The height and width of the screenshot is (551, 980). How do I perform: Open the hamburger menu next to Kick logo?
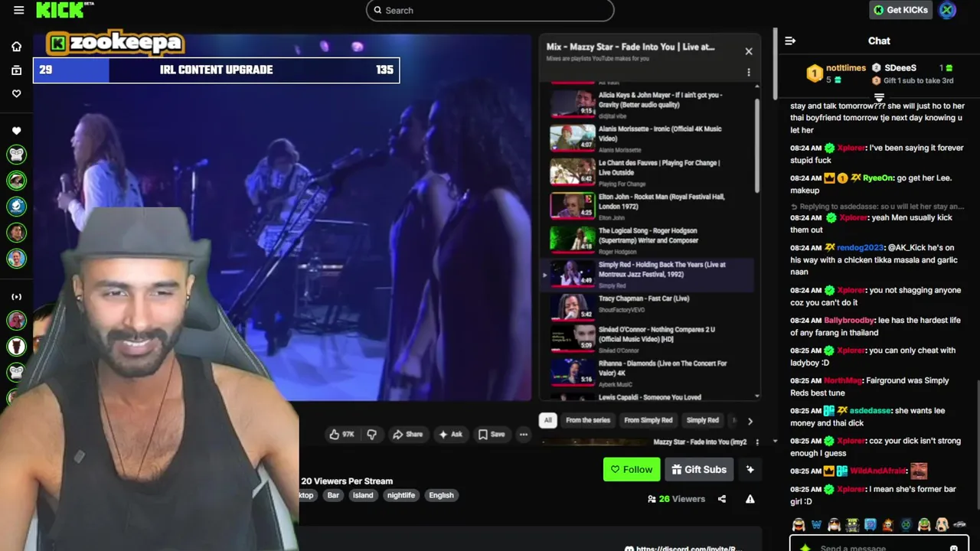[18, 10]
